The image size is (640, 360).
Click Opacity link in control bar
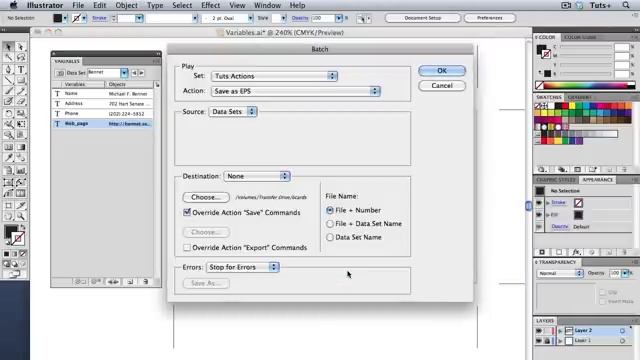(300, 18)
